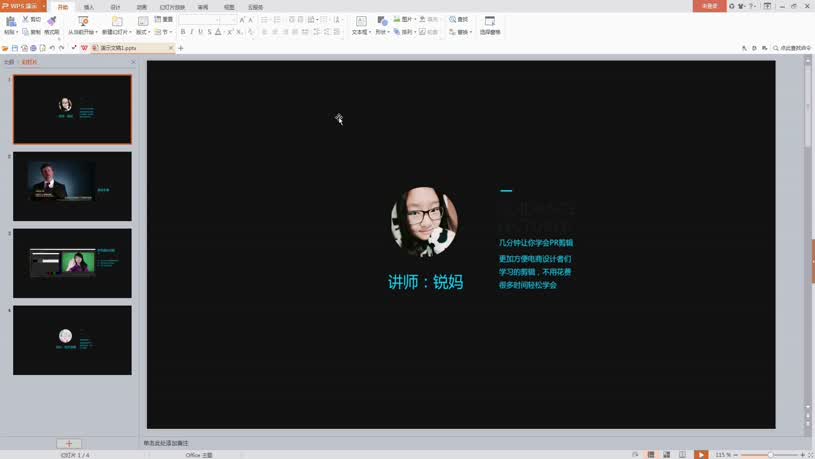Open the Start (开始) ribbon tab

62,7
